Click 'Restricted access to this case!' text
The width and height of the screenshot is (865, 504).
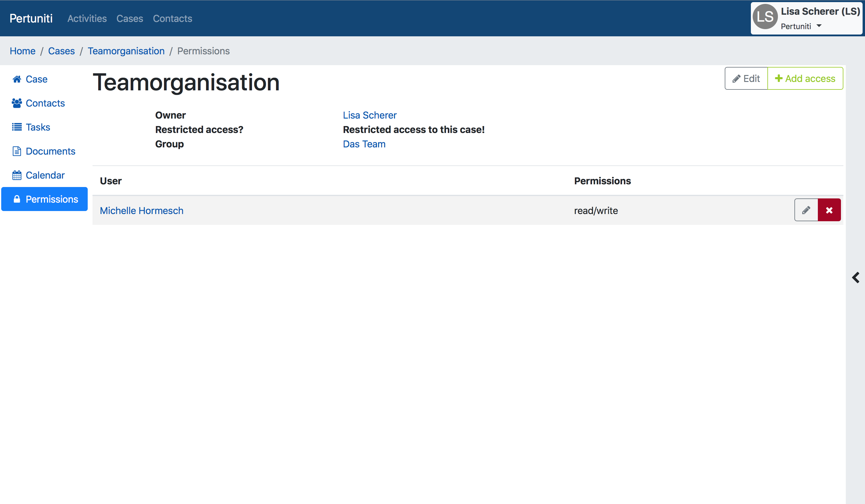pyautogui.click(x=414, y=130)
